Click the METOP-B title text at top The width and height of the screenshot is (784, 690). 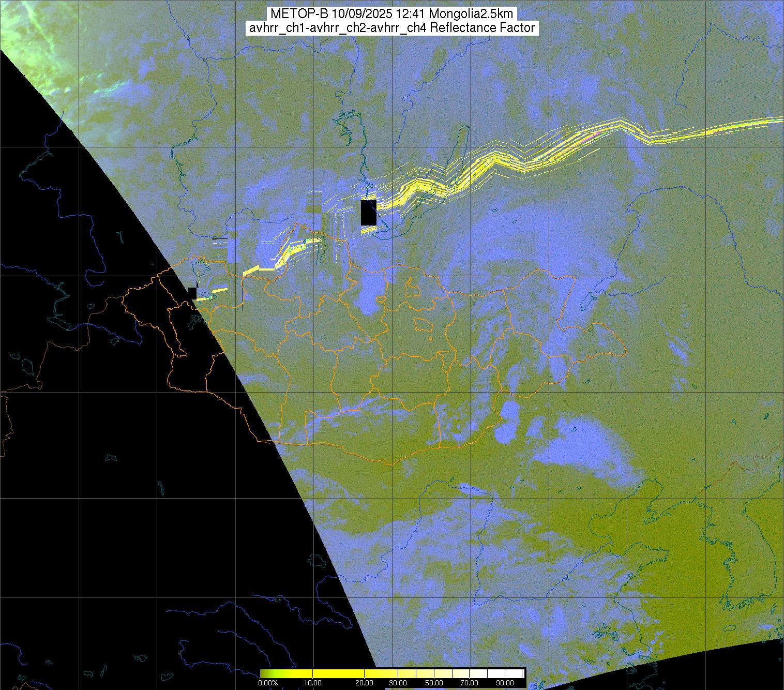[391, 14]
